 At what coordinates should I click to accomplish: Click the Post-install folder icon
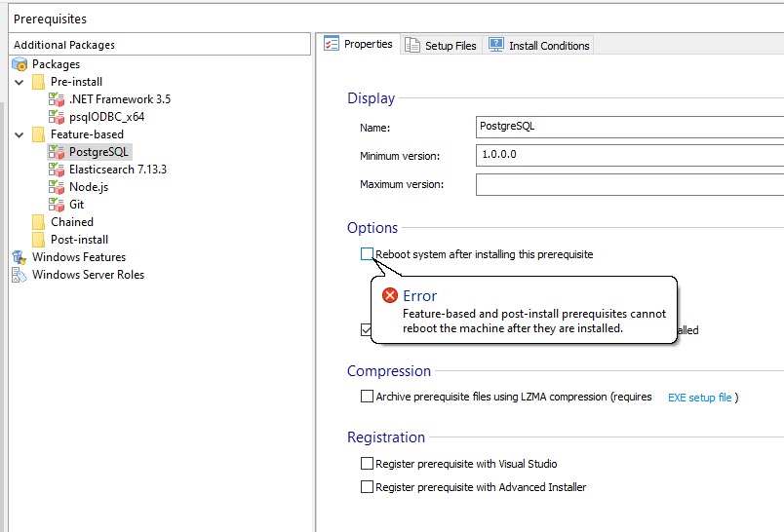pyautogui.click(x=38, y=240)
